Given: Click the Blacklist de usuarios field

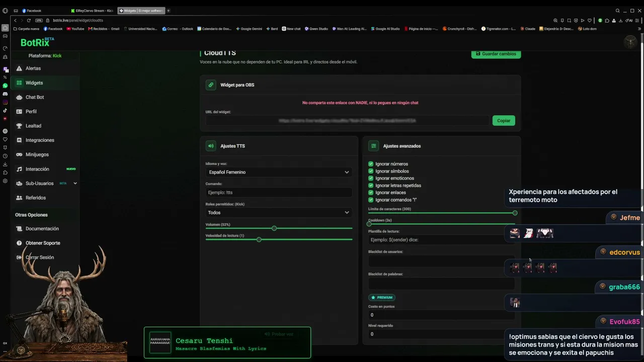Looking at the screenshot, I should point(441,261).
